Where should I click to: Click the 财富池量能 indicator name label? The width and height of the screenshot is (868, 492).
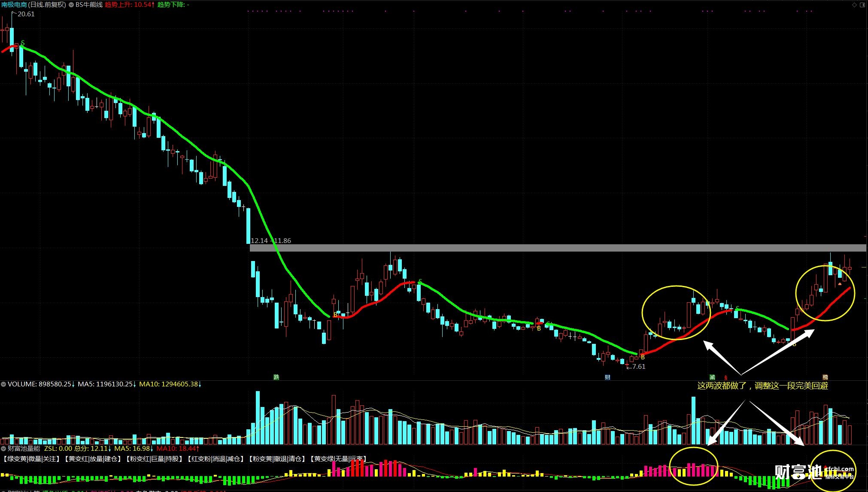coord(24,448)
